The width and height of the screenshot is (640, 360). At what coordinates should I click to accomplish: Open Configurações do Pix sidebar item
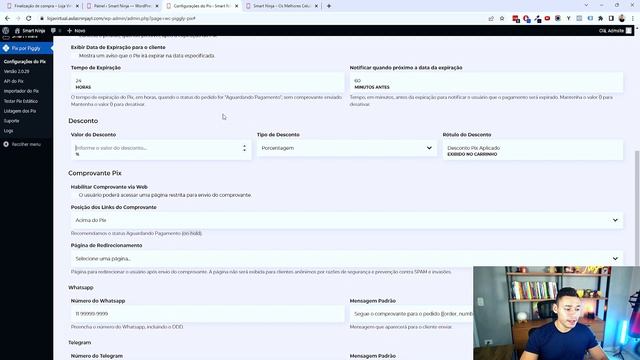25,62
